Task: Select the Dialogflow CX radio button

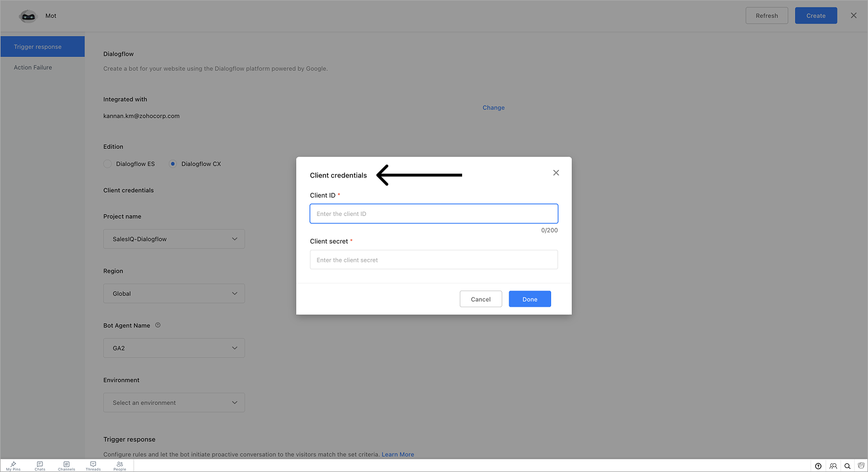Action: pos(173,164)
